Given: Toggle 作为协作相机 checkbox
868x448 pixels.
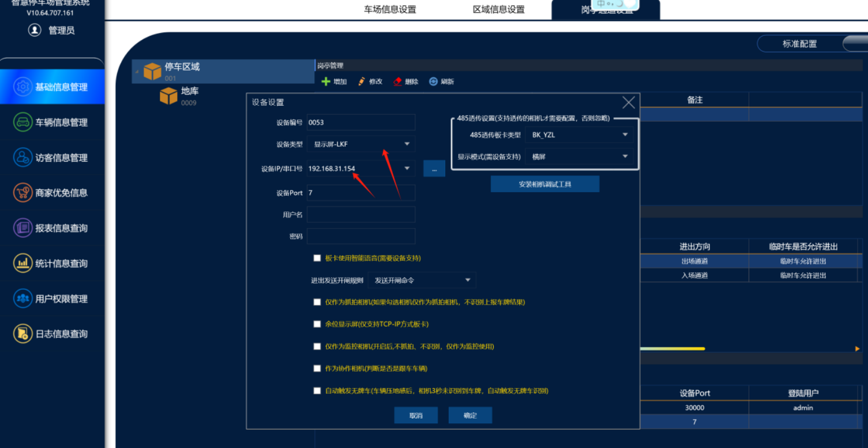Looking at the screenshot, I should coord(317,368).
